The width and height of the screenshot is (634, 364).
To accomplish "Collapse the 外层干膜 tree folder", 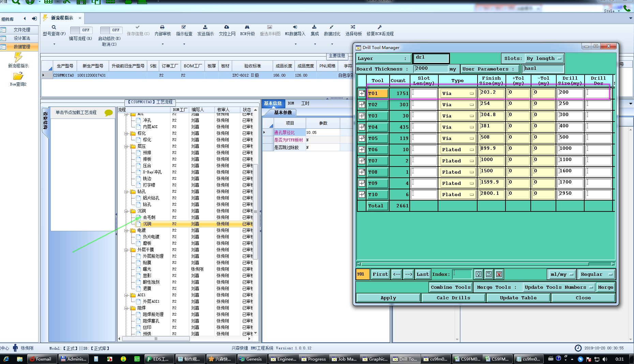I will tap(126, 250).
